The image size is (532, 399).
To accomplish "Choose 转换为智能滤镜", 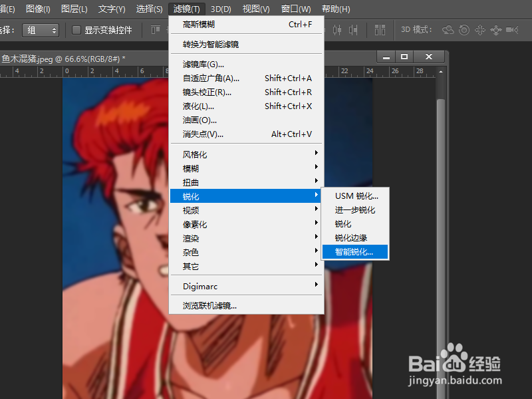I will tap(247, 45).
